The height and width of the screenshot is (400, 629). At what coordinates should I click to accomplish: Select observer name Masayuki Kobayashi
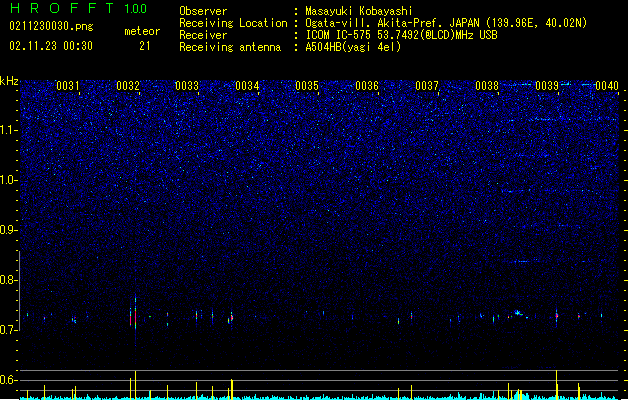[359, 11]
